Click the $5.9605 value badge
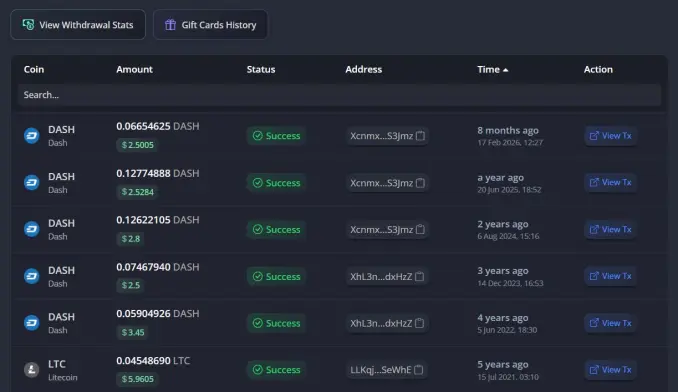Viewport: 678px width, 392px height. [x=138, y=379]
